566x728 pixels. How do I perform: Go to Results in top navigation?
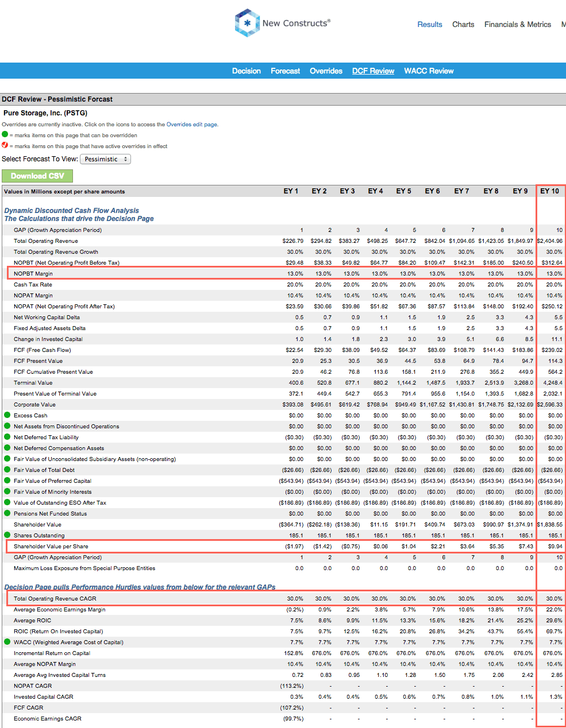pos(430,25)
